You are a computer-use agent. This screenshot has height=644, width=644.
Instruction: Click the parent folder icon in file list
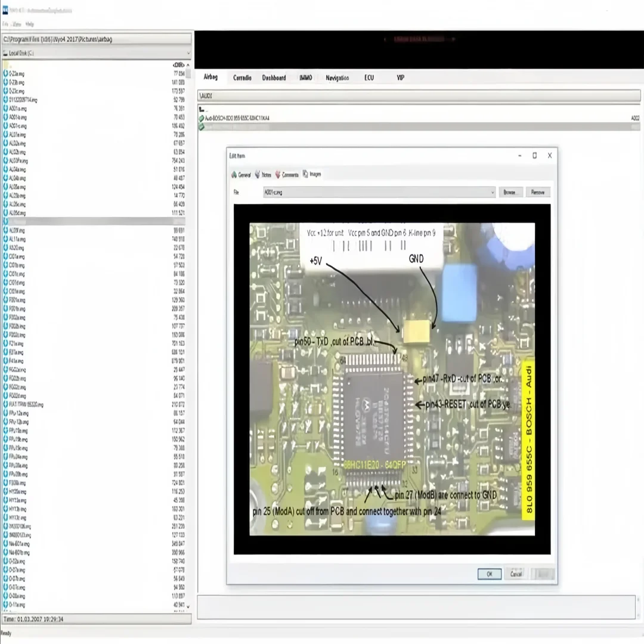(x=5, y=65)
